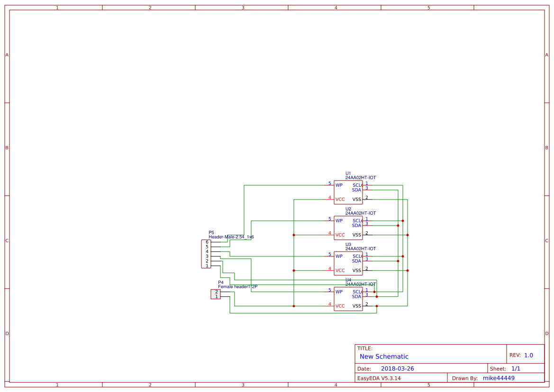Select the VCC pin label on U3
Screen dimensions: 554x392
[x=340, y=270]
